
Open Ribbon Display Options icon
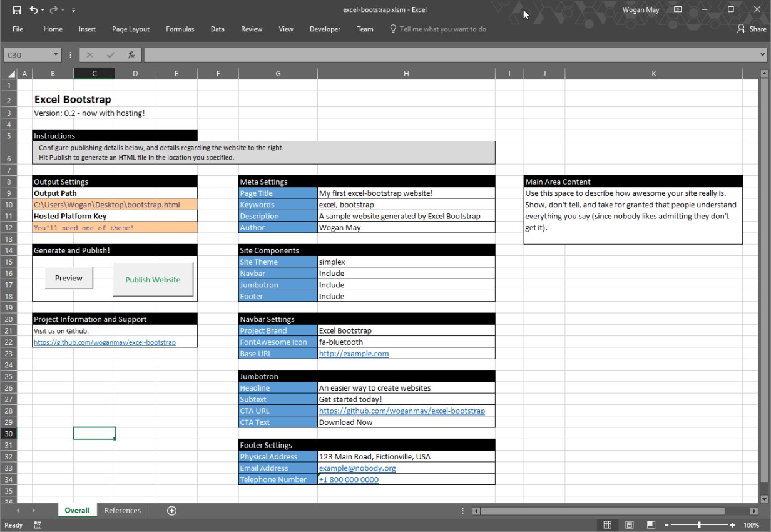[x=678, y=9]
